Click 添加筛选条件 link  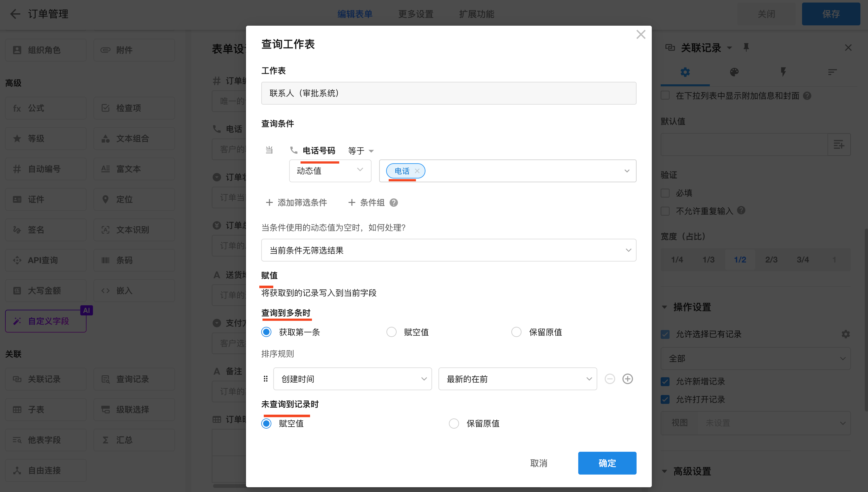(x=297, y=203)
